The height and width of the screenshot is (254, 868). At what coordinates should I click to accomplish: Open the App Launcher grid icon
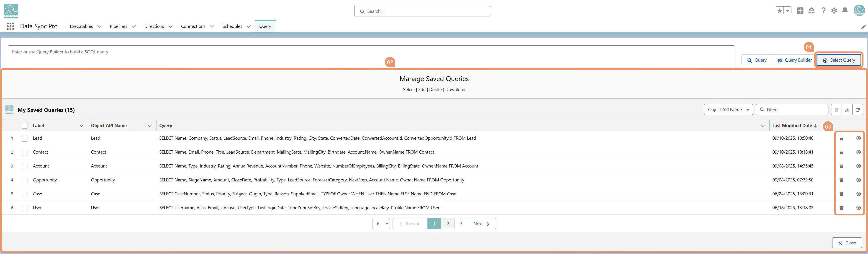pyautogui.click(x=10, y=26)
